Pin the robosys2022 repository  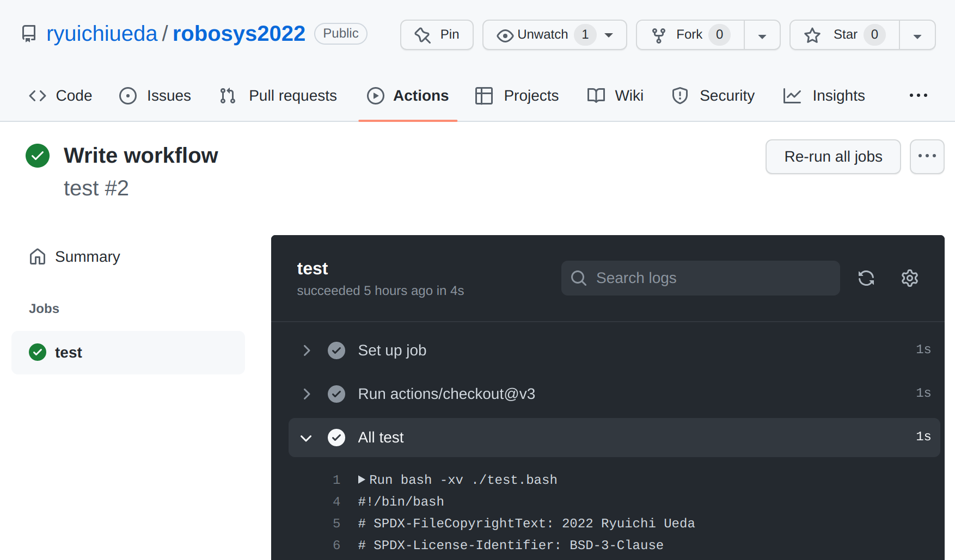click(437, 35)
